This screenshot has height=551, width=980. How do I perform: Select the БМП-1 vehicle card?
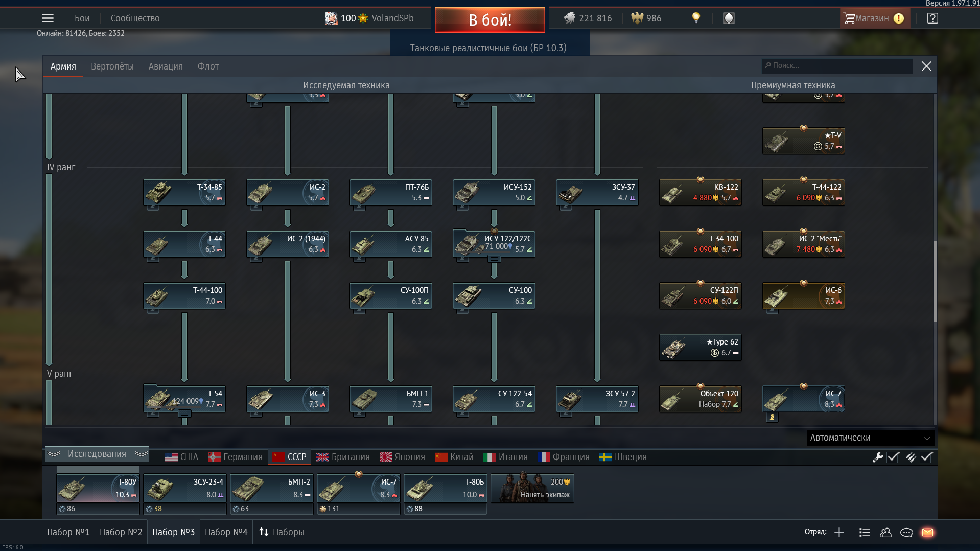pos(391,399)
